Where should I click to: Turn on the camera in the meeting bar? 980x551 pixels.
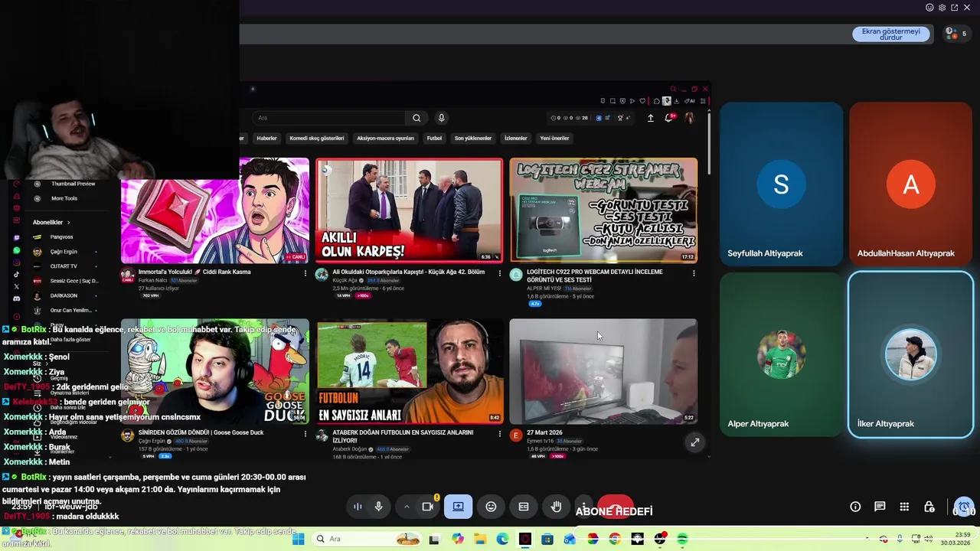click(427, 507)
